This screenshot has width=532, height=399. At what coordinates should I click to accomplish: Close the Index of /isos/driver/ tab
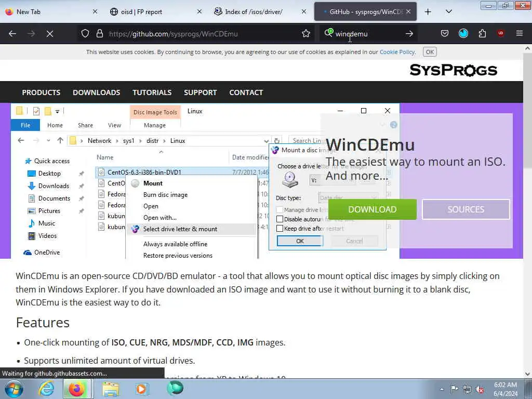(304, 11)
